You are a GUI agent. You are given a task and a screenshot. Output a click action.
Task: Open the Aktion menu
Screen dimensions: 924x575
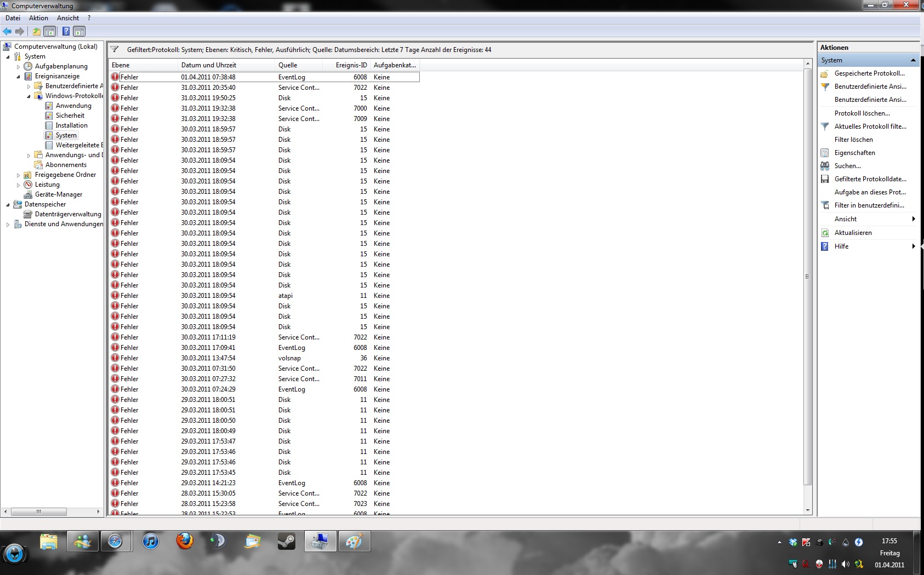coord(38,18)
